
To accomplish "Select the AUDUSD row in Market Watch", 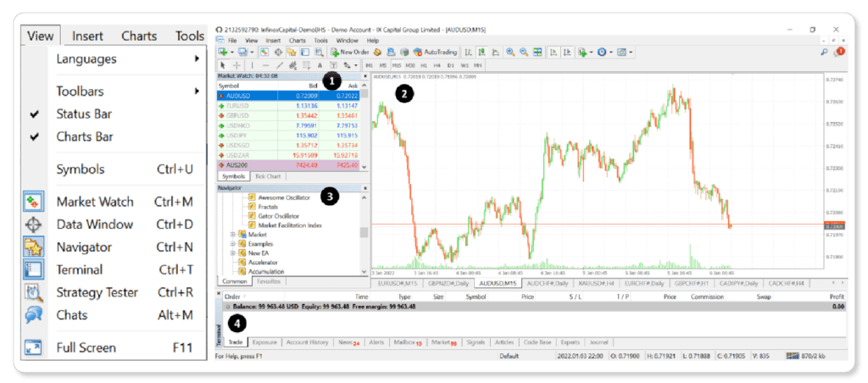I will click(x=288, y=96).
